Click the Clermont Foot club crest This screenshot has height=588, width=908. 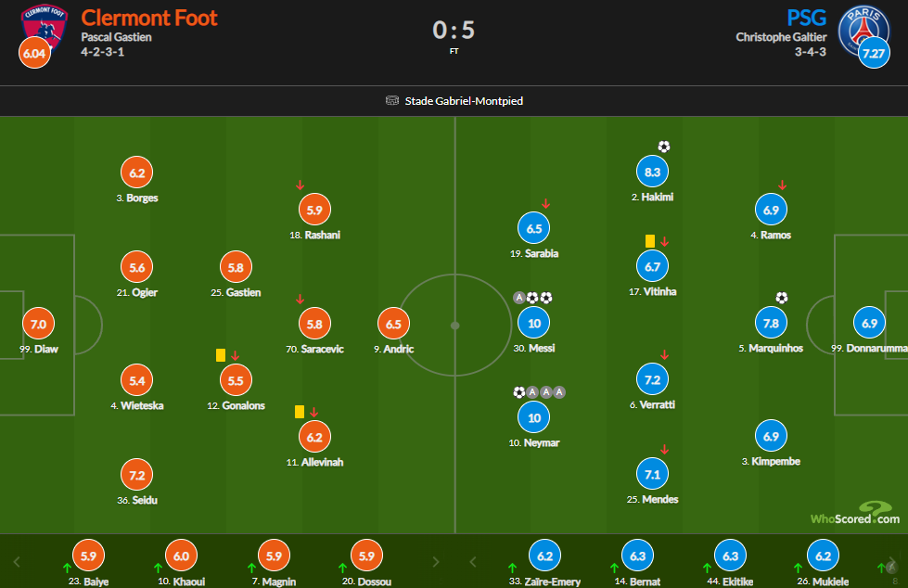(44, 27)
